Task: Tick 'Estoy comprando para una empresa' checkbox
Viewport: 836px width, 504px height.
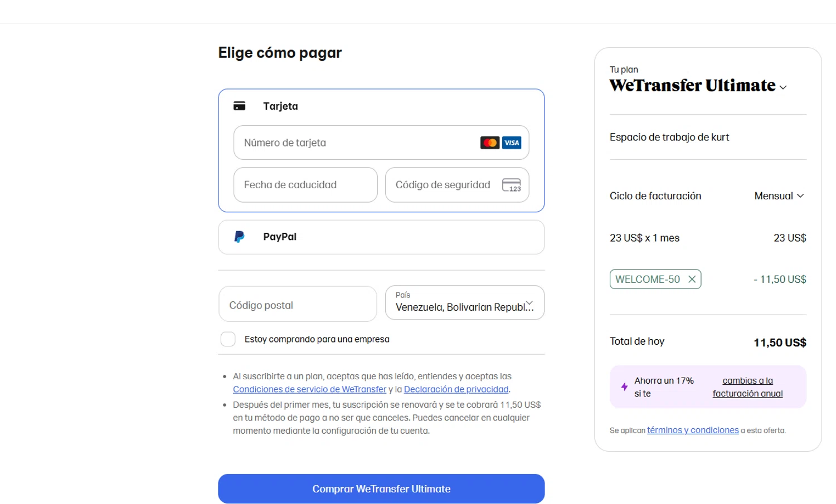Action: (x=228, y=339)
